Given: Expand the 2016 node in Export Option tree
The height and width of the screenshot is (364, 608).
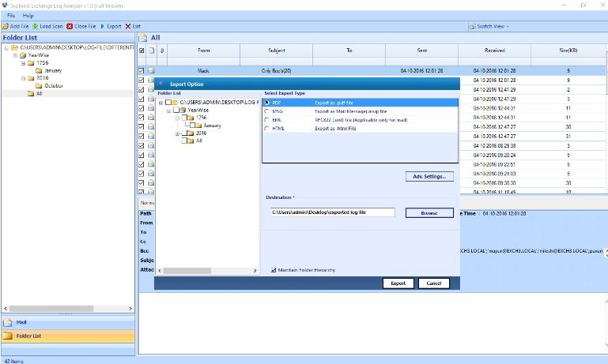Looking at the screenshot, I should [177, 133].
